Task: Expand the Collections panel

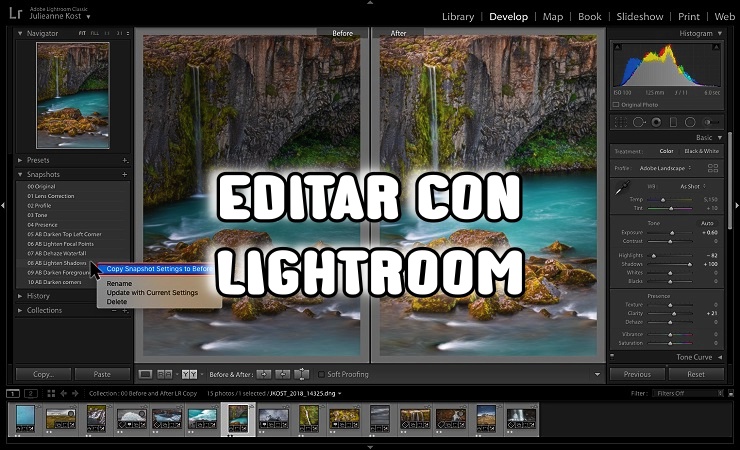Action: coord(20,310)
